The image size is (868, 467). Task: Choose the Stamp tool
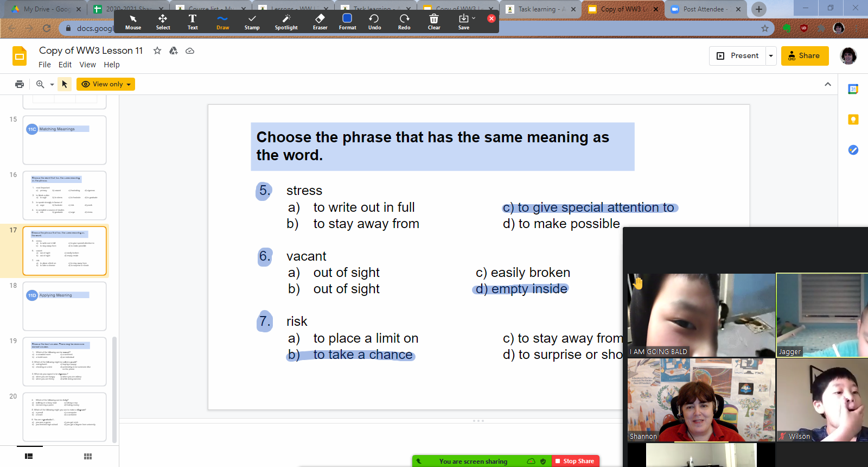coord(252,22)
